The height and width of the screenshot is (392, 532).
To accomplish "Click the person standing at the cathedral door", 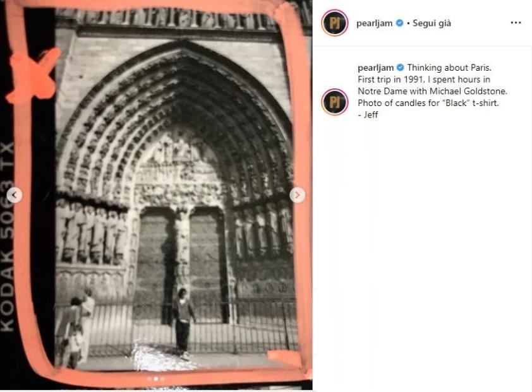I will click(x=184, y=323).
